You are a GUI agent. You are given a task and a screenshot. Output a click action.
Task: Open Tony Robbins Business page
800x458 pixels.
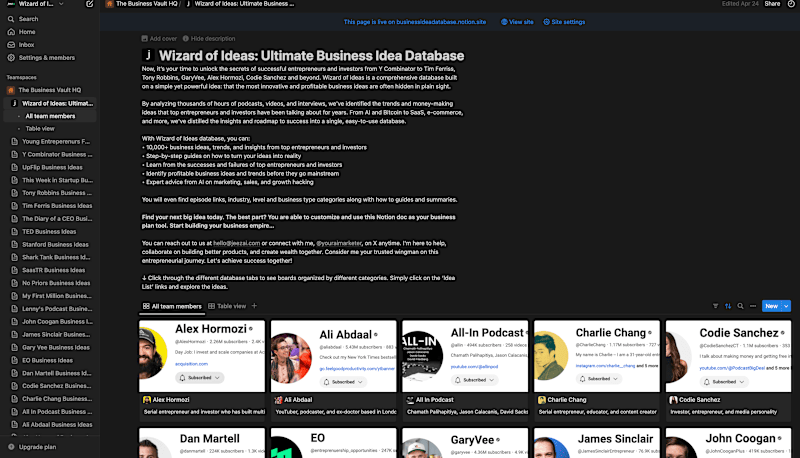(x=49, y=193)
